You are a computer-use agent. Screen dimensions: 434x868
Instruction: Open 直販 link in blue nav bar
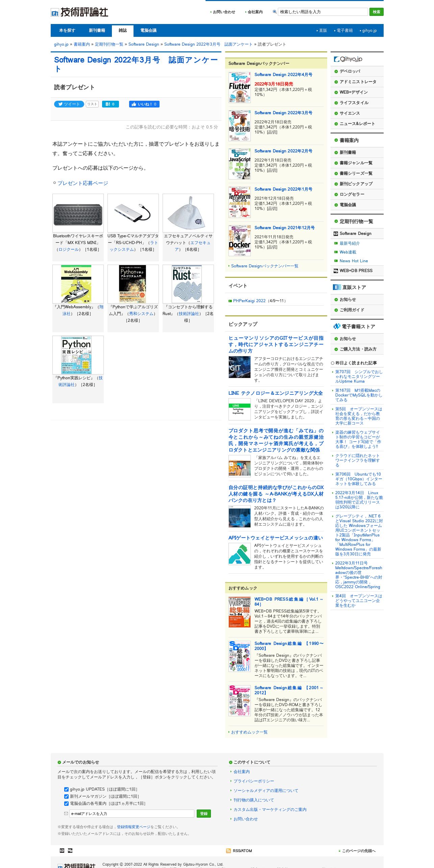323,30
